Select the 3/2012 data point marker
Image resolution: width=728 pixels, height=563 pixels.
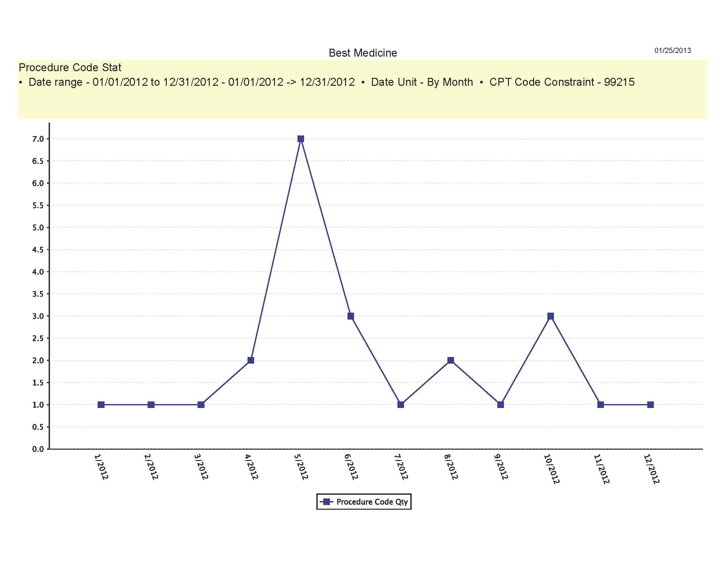pos(201,405)
